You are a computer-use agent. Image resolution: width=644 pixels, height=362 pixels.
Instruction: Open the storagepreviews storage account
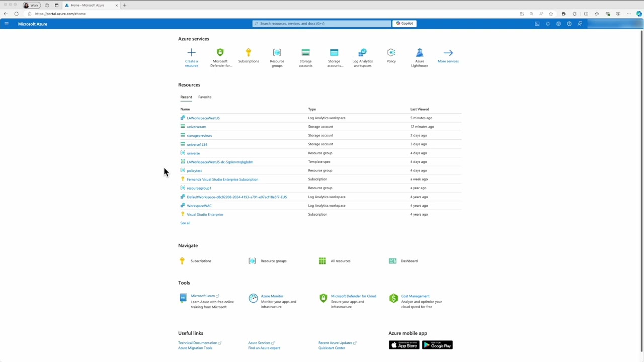[x=199, y=136]
